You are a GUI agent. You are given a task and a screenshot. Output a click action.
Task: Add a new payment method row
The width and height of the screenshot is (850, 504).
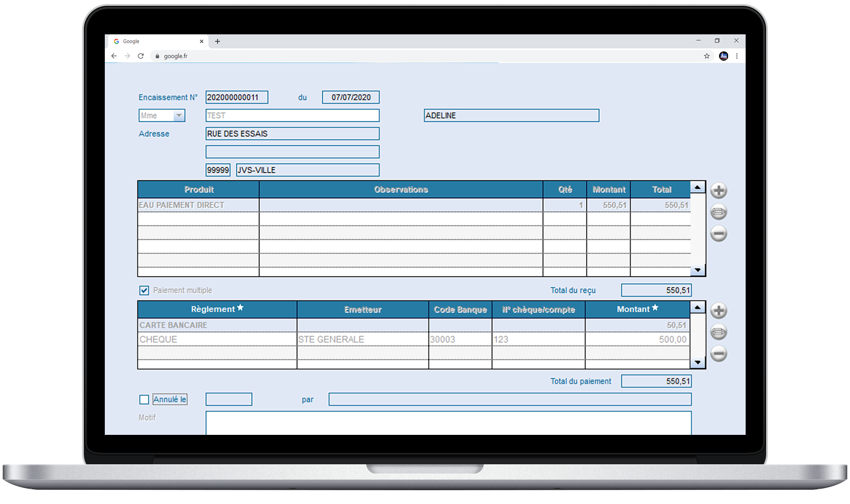(718, 310)
